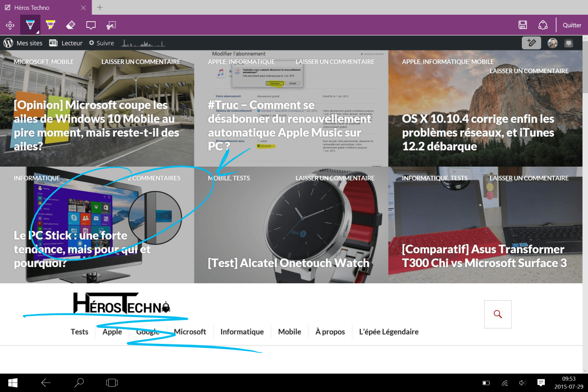Image resolution: width=588 pixels, height=392 pixels.
Task: Choose the Eraser tool
Action: (71, 25)
